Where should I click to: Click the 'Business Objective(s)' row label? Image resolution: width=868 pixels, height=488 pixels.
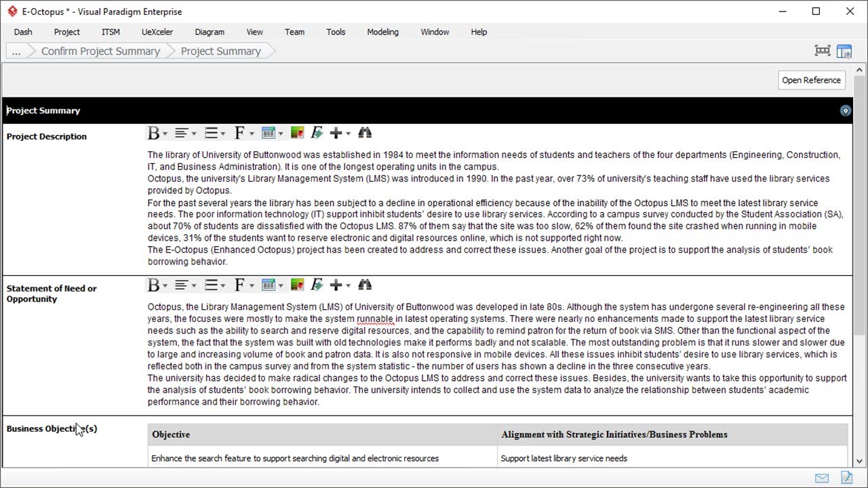point(52,428)
